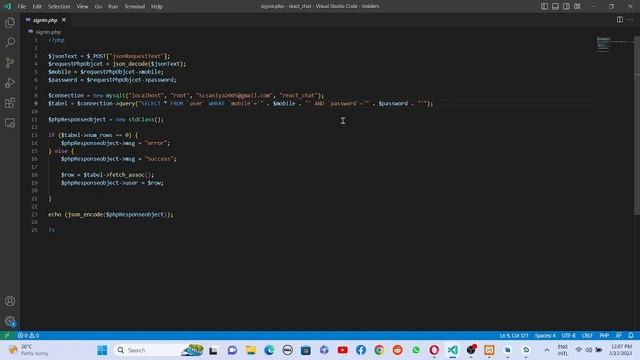Switch to VS Code Insiders taskbar icon
This screenshot has height=360, width=640.
[453, 350]
